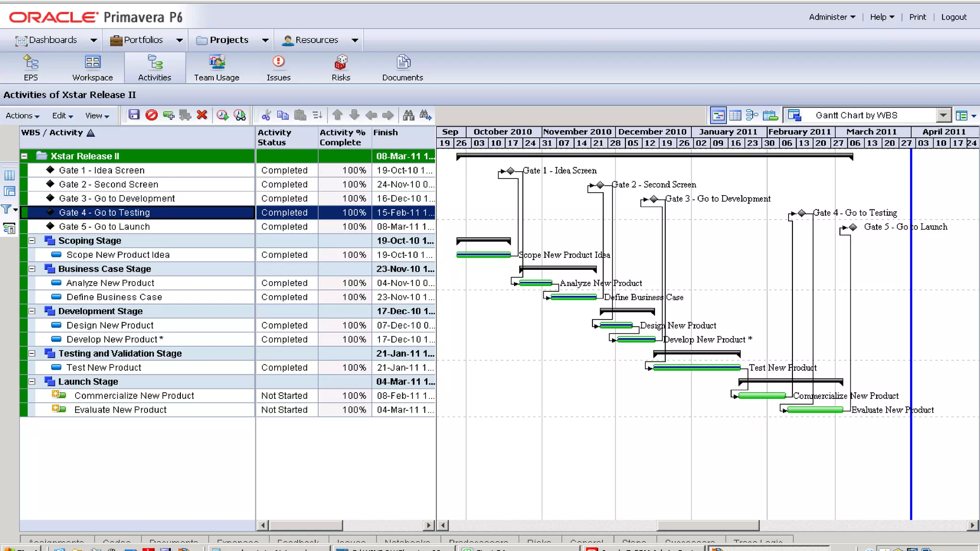Viewport: 980px width, 551px height.
Task: Click the Test New Product Gantt bar
Action: pos(697,367)
